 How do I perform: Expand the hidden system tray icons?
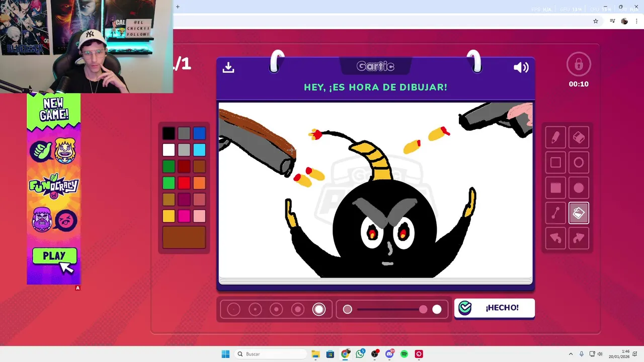pyautogui.click(x=571, y=354)
